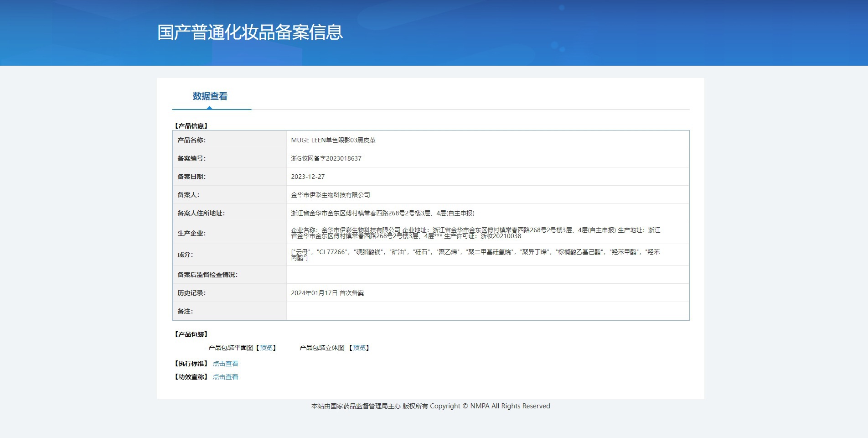Screen dimensions: 868x438
Task: Click the NMPA copyright footer text
Action: point(430,406)
